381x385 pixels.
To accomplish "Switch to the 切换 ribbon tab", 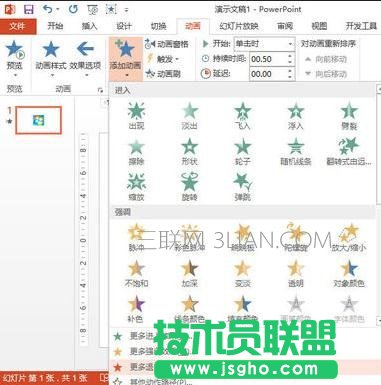I will pyautogui.click(x=158, y=26).
